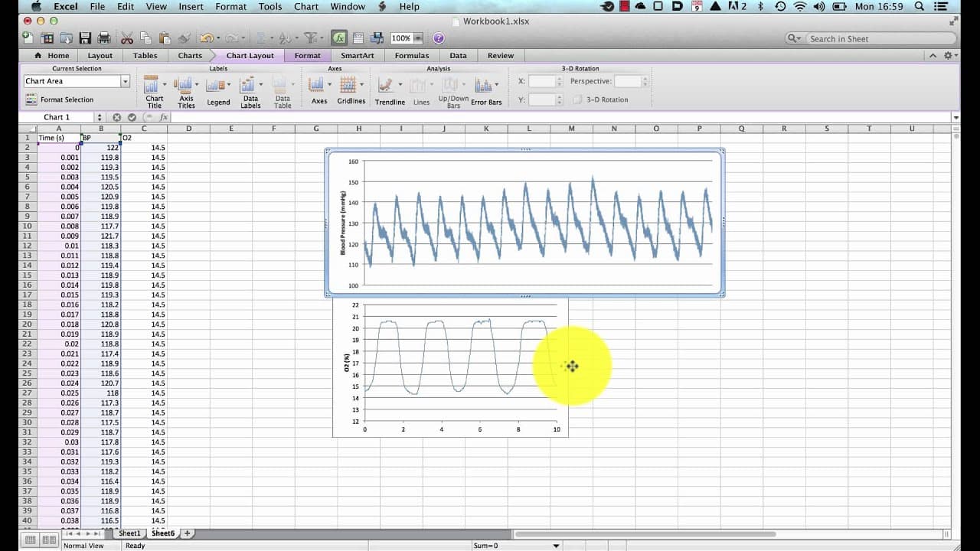The height and width of the screenshot is (551, 980).
Task: Click the filter funnel icon
Action: pos(309,37)
